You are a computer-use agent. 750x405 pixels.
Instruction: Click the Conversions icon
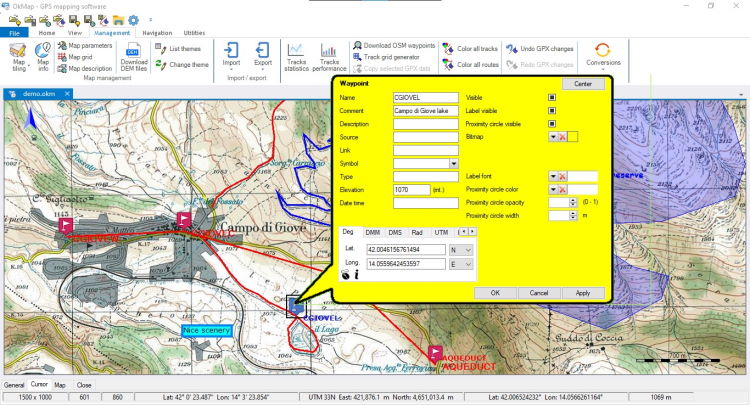click(x=602, y=55)
